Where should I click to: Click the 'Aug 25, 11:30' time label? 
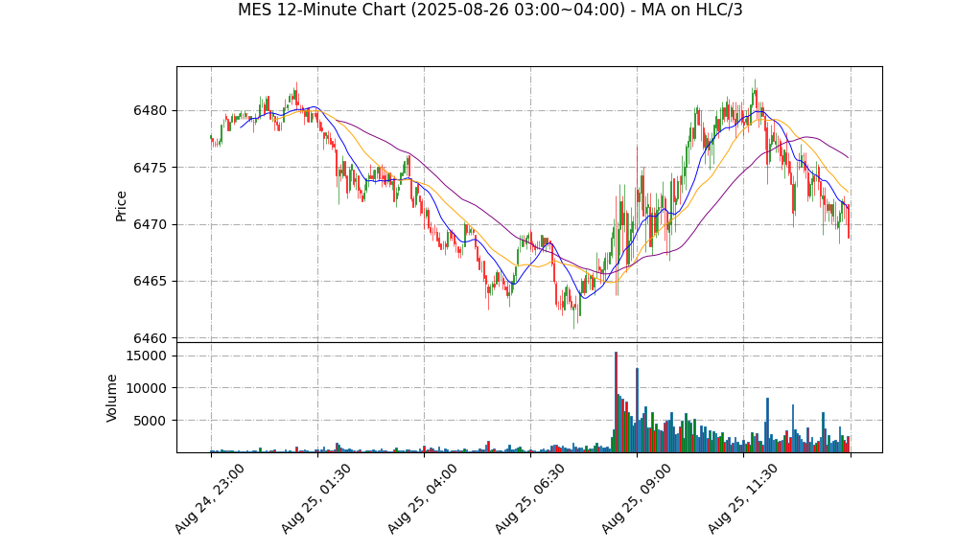click(742, 498)
